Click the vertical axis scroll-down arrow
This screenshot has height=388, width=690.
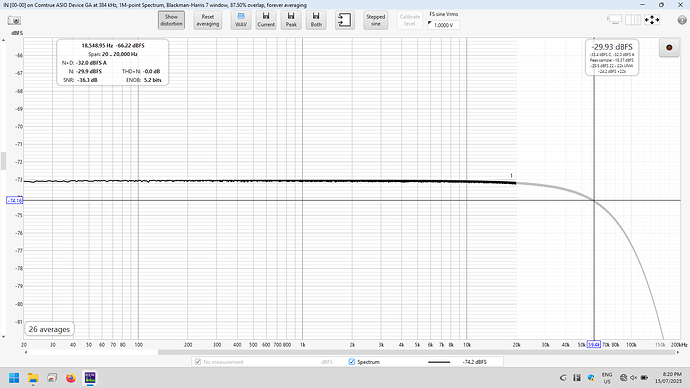3,337
